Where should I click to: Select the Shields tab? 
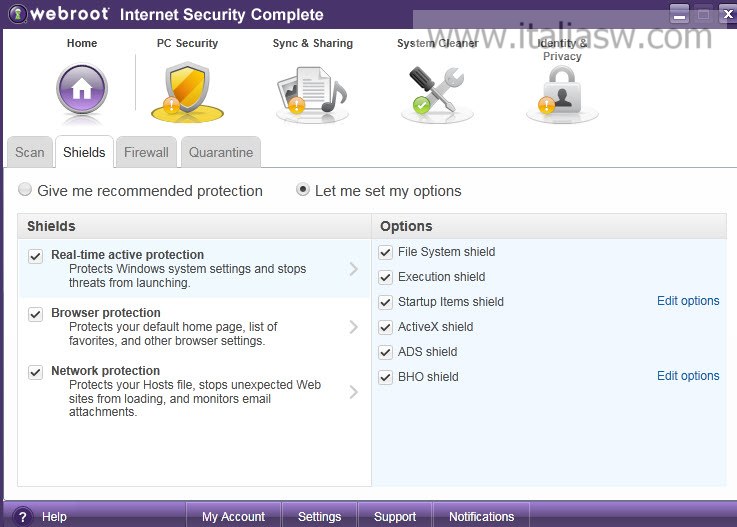(x=84, y=152)
